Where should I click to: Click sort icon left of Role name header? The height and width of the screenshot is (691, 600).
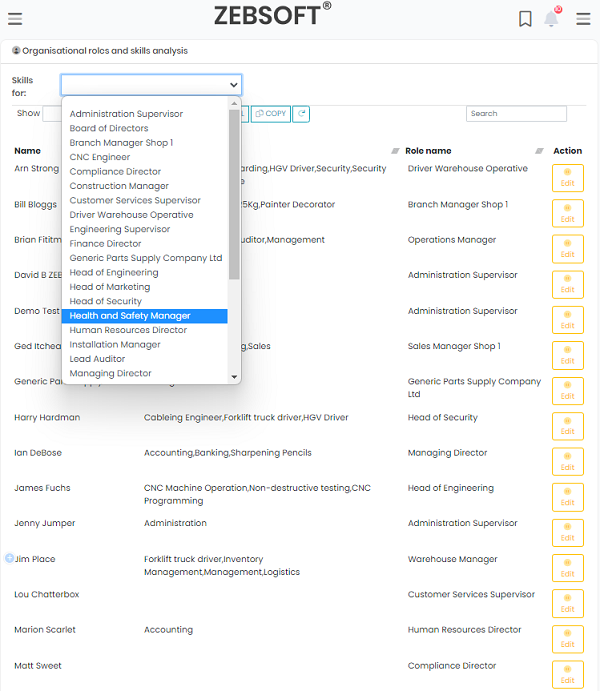click(x=395, y=151)
